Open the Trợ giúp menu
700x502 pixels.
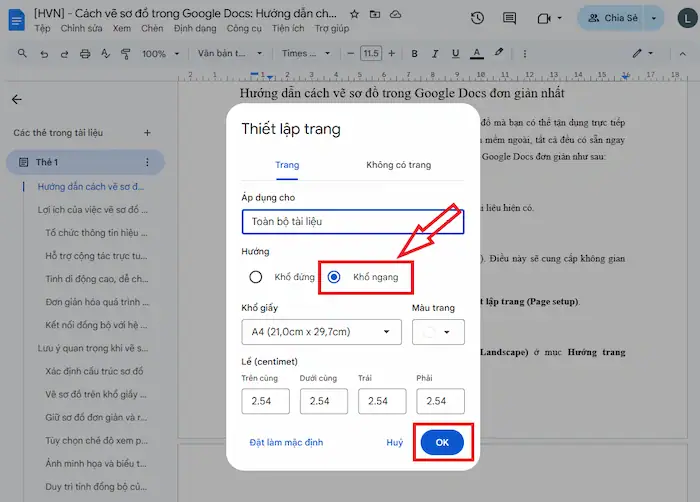pyautogui.click(x=332, y=29)
